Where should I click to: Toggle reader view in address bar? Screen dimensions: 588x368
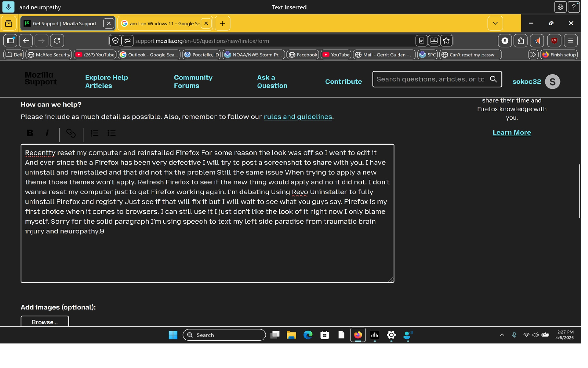click(422, 41)
